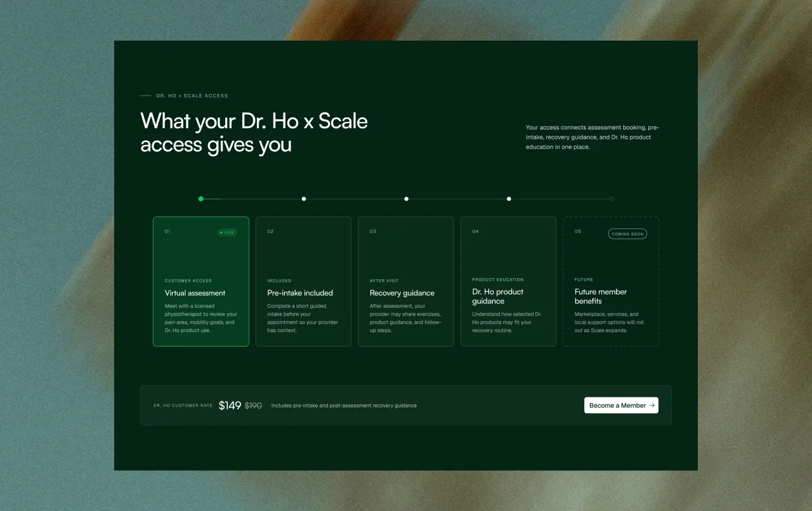This screenshot has width=812, height=511.
Task: Select the hollow timeline dot above Future member benefits
Action: [x=612, y=199]
